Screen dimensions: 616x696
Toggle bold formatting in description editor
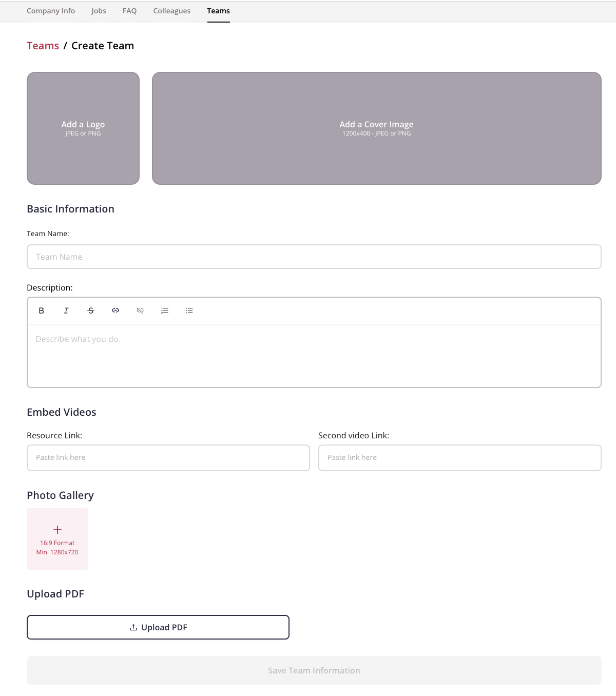coord(42,311)
